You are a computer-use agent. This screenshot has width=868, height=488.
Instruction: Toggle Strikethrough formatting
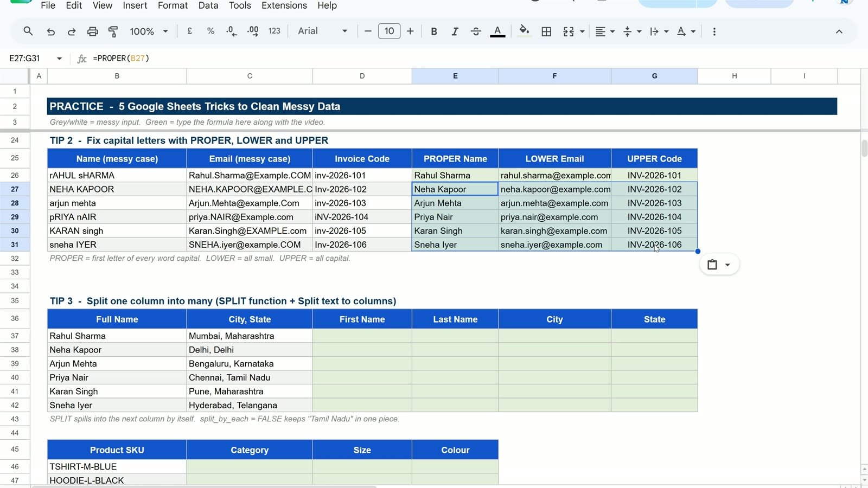(x=476, y=31)
